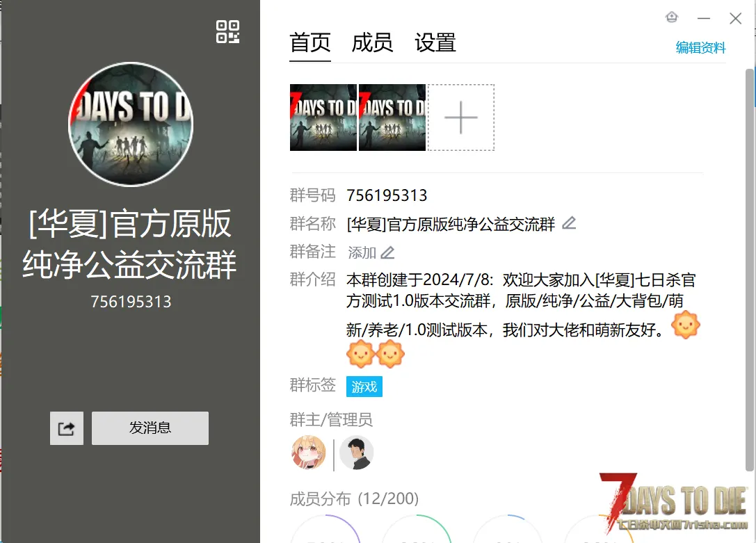Minimize the group profile window
Image resolution: width=756 pixels, height=543 pixels.
703,18
